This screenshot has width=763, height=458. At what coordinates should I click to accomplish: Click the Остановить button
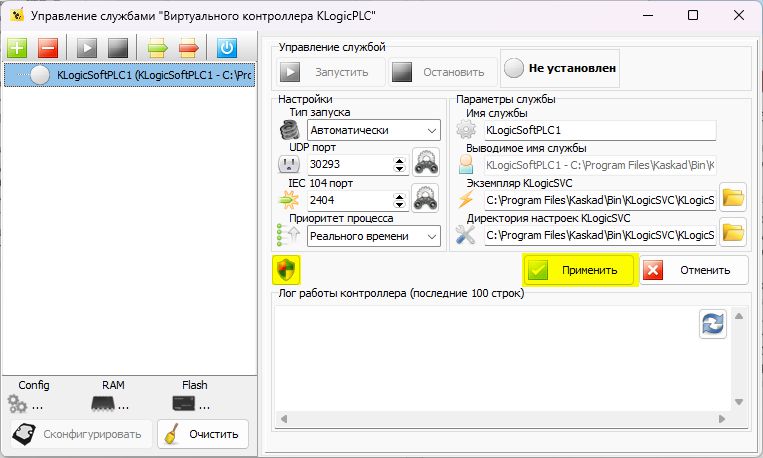click(x=443, y=73)
